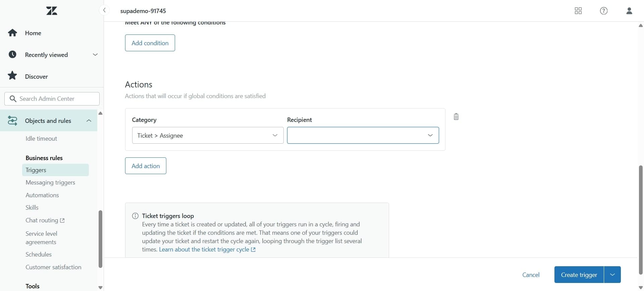This screenshot has height=291, width=644.
Task: Click the Recently viewed clock icon
Action: click(x=12, y=54)
